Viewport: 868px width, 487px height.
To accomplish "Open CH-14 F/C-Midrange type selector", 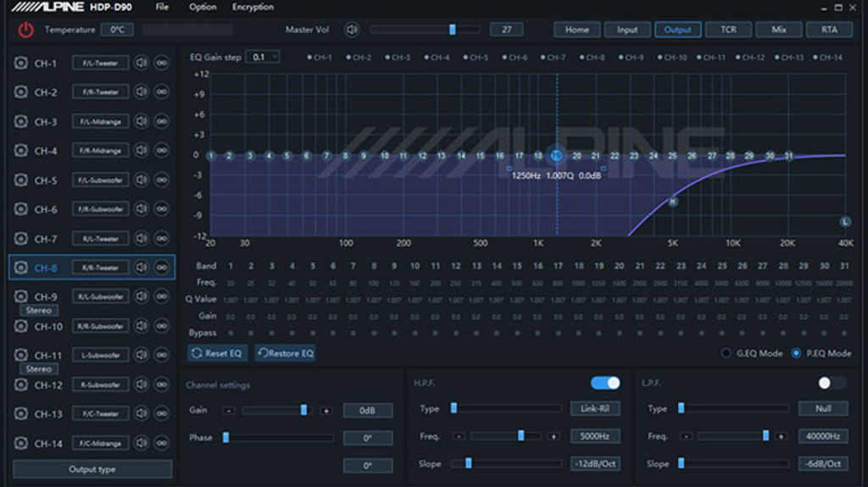I will pos(100,443).
